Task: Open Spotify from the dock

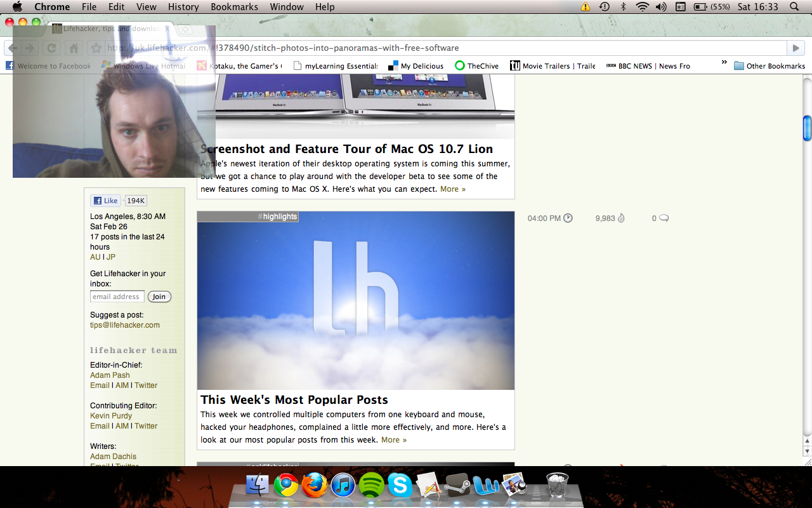Action: (372, 486)
